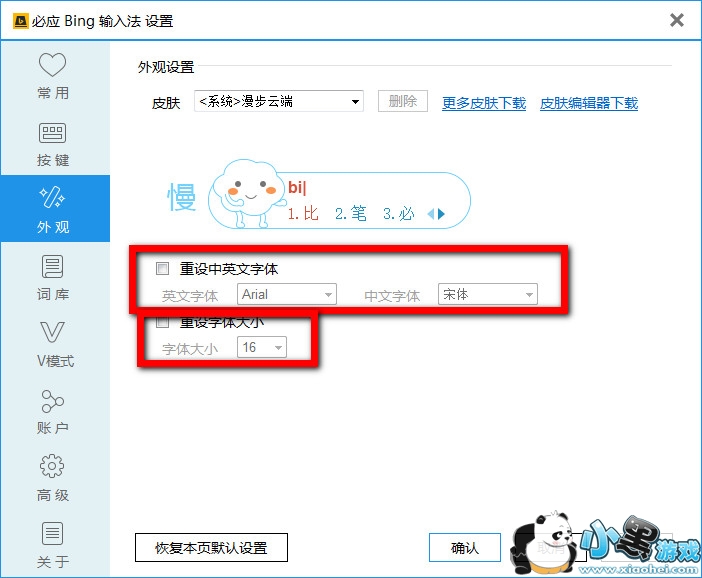Viewport: 702px width, 578px height.
Task: Click candidate 3.必 in preview
Action: pos(398,214)
